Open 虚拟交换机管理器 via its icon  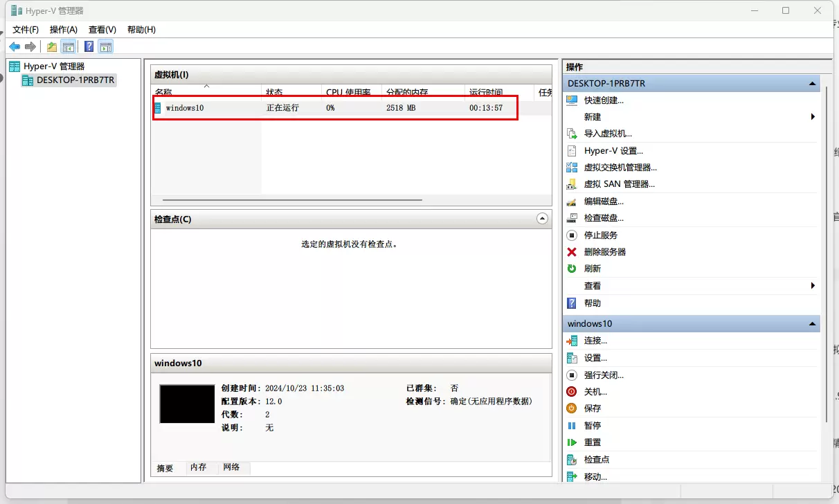(572, 168)
